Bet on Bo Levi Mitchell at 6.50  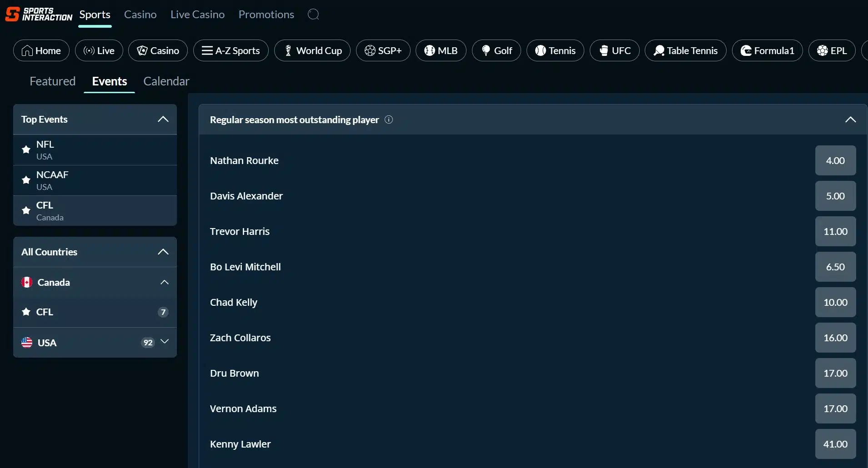835,267
